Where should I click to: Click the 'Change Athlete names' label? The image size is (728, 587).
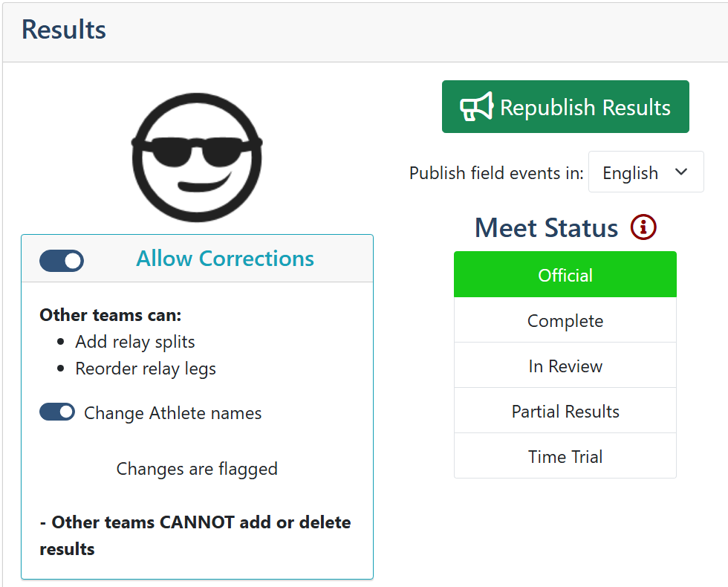172,413
